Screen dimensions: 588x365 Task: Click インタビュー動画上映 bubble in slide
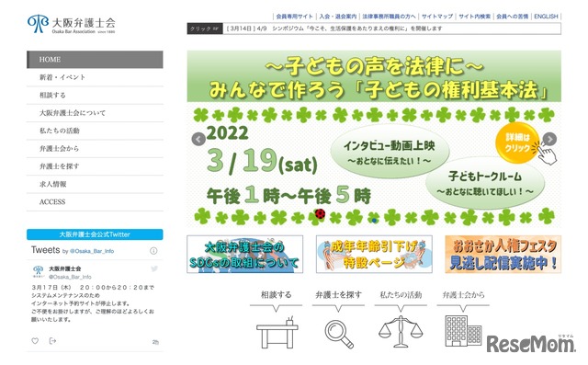(x=390, y=152)
